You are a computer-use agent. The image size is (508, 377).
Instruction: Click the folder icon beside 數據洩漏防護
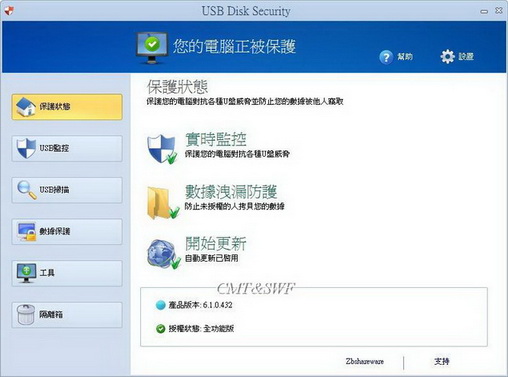tap(163, 203)
